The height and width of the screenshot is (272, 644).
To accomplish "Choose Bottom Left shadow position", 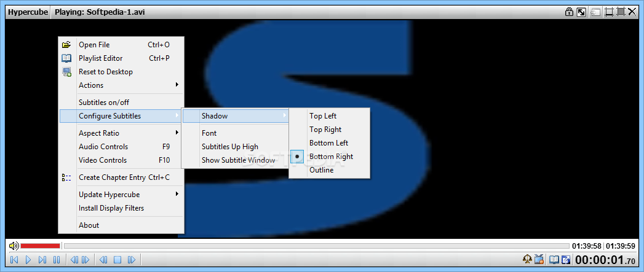I will click(330, 143).
